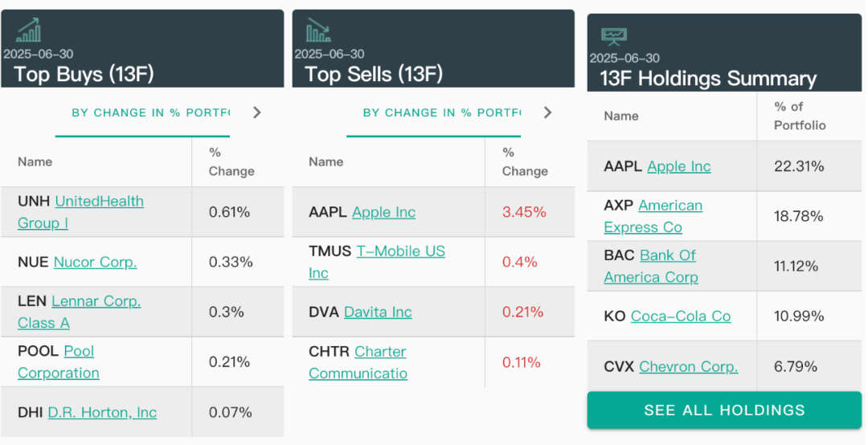
Task: Click the Top Buys rising chart icon
Action: [x=29, y=31]
